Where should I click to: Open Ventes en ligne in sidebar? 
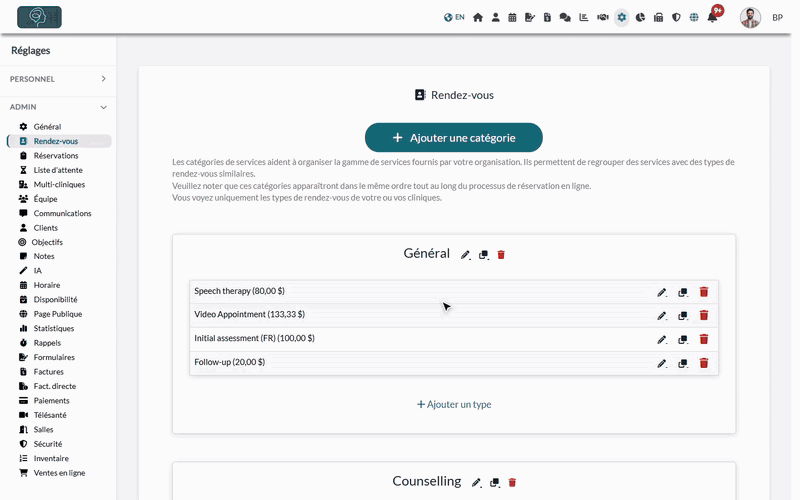[x=59, y=473]
